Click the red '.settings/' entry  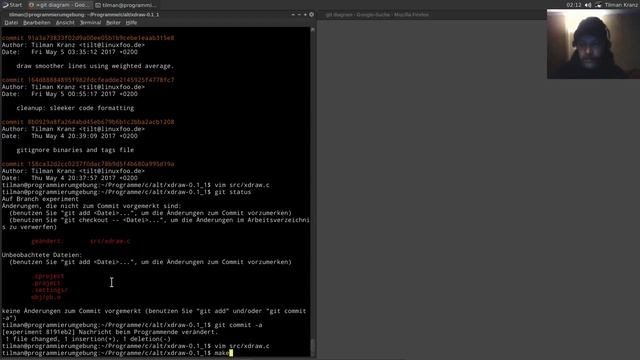50,290
